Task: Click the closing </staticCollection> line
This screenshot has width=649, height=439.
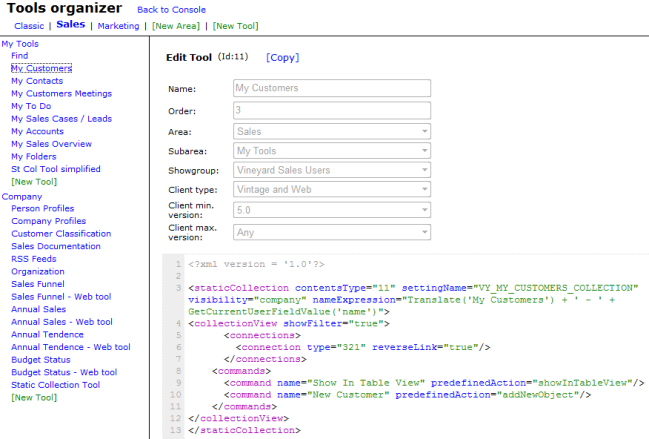Action: click(244, 430)
